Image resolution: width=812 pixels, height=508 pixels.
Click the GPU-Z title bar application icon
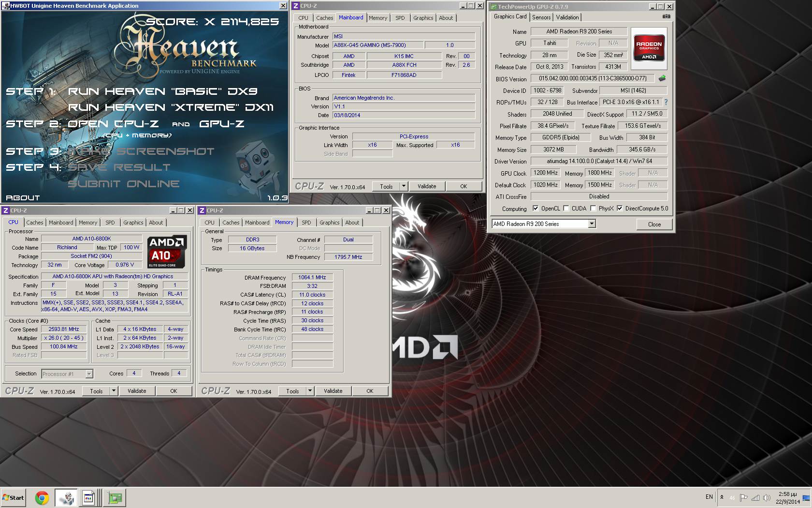pos(493,6)
